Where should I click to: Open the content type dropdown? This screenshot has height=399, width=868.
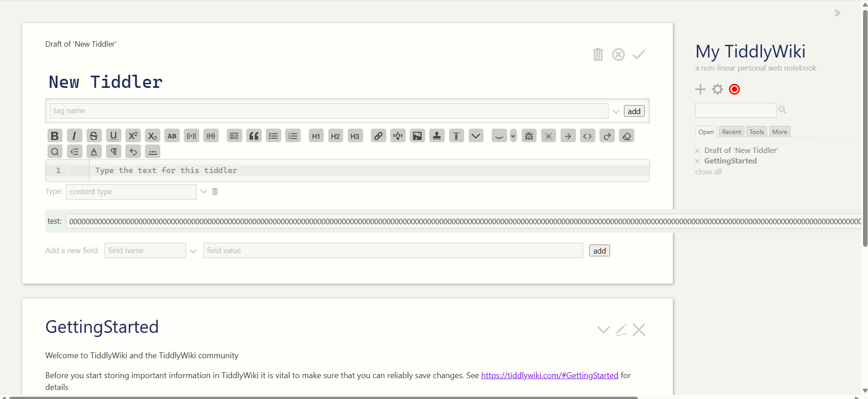pos(203,192)
